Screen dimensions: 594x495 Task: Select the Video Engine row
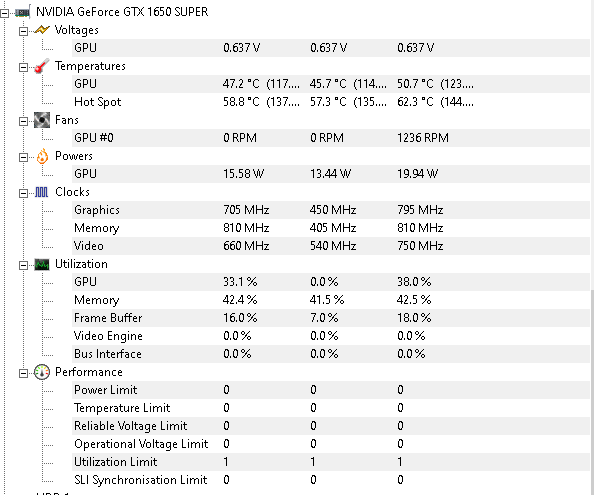pyautogui.click(x=331, y=336)
